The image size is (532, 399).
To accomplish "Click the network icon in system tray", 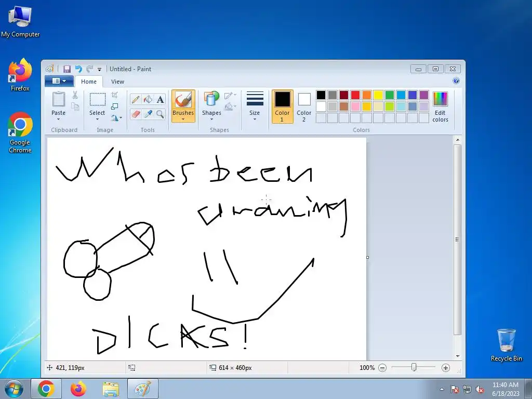I will [467, 390].
